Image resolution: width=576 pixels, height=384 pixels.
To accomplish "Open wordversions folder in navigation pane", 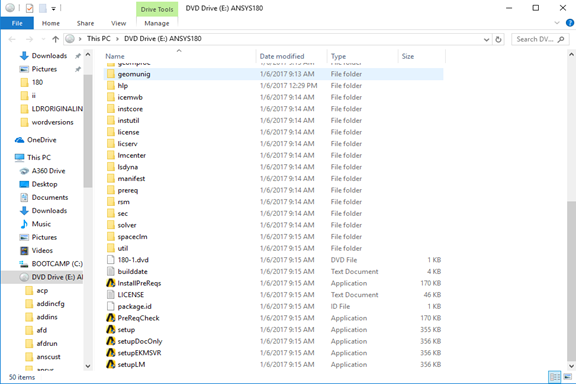I will (x=47, y=122).
